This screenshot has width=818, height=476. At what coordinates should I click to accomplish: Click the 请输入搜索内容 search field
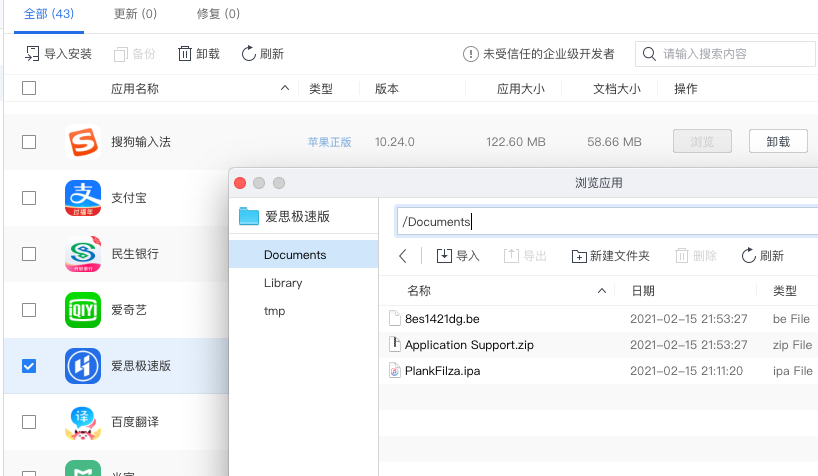tap(725, 54)
